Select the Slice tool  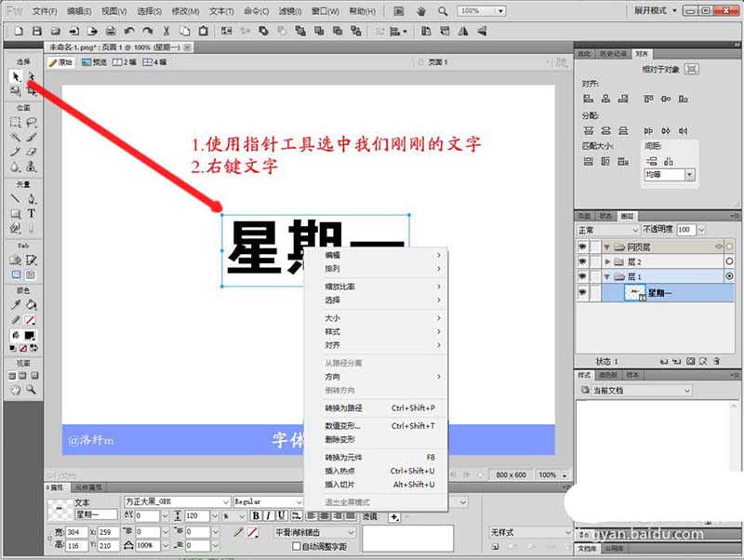point(32,260)
